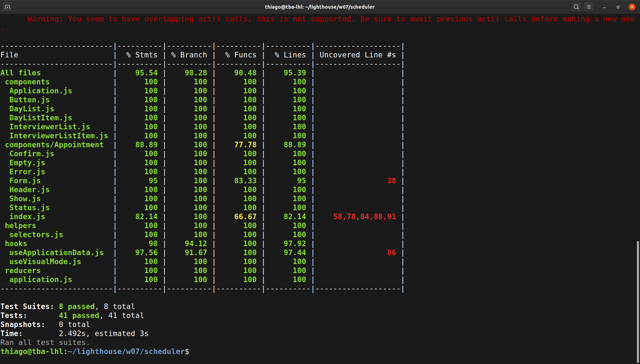
Task: Click the '% Branch' column header
Action: pyautogui.click(x=189, y=55)
